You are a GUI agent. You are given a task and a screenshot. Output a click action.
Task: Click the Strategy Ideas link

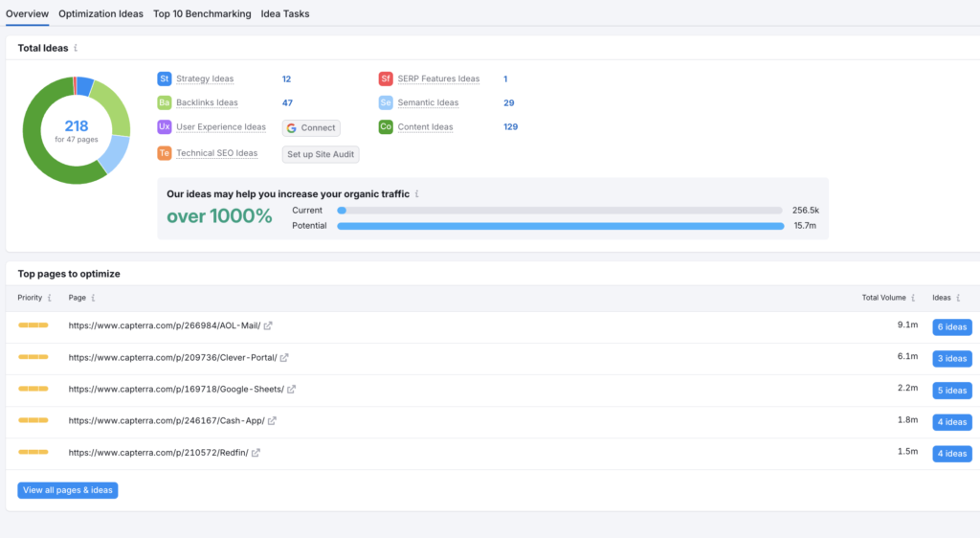pyautogui.click(x=205, y=78)
